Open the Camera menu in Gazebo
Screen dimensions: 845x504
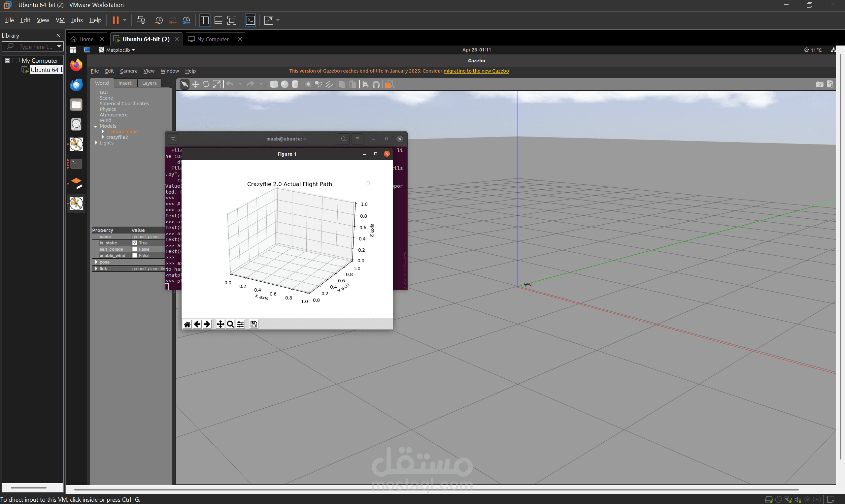(x=128, y=71)
